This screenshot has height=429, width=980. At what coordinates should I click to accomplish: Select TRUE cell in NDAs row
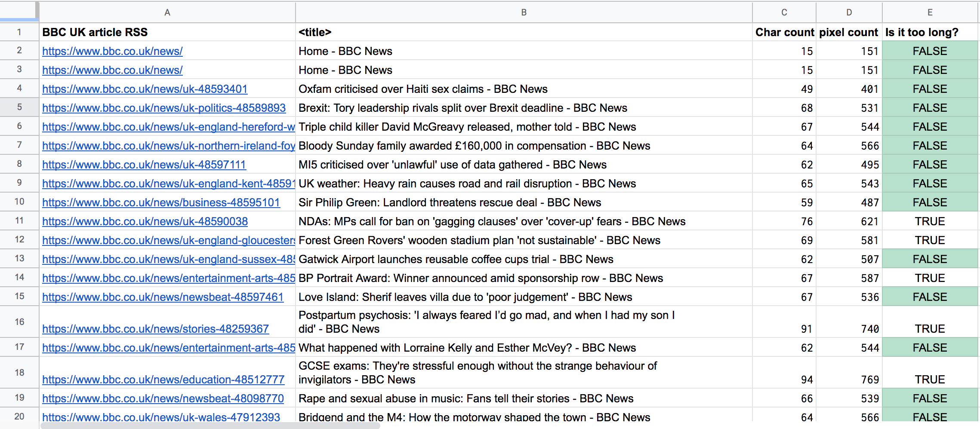tap(930, 221)
